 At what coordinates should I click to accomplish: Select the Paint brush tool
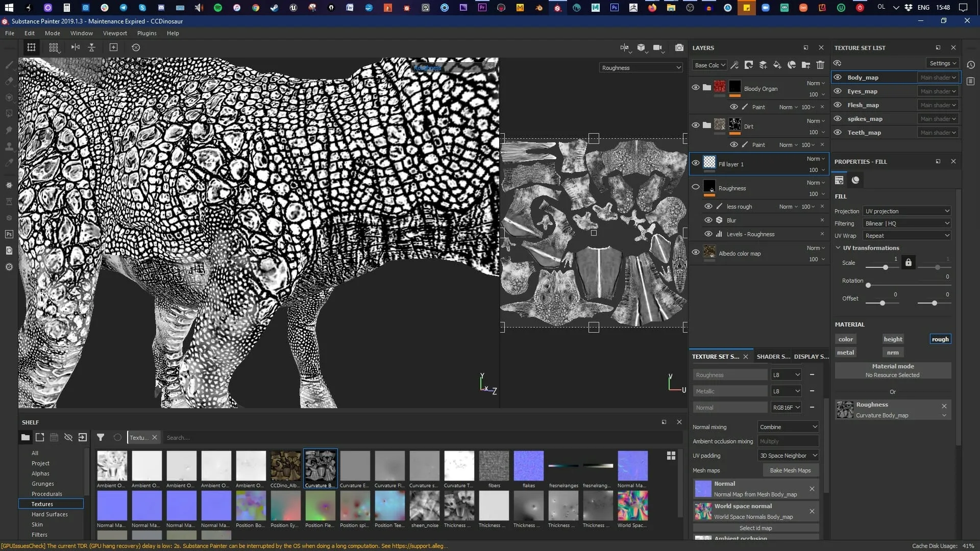(9, 65)
